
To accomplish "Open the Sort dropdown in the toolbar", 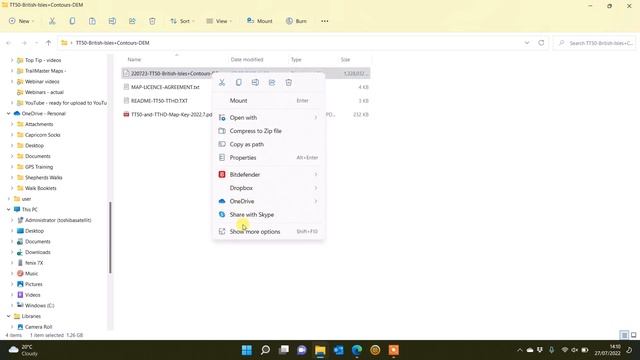I will [x=182, y=21].
